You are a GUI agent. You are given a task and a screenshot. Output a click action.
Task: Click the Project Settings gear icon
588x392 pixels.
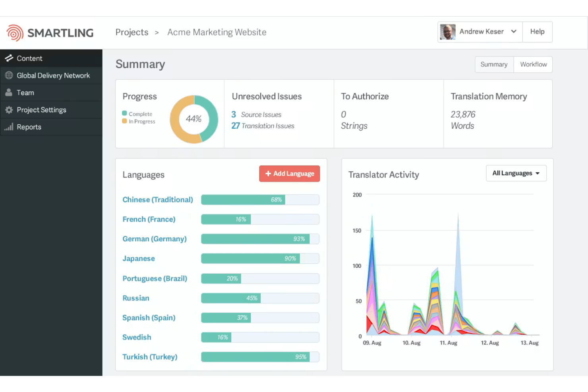point(9,110)
